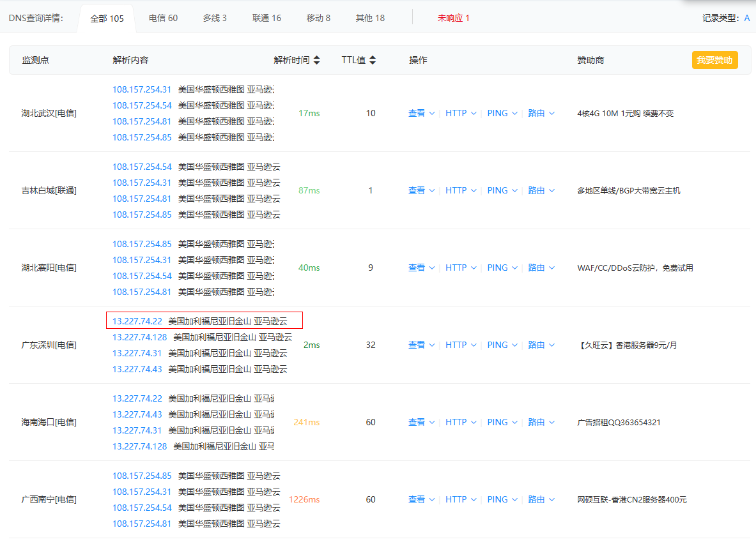The width and height of the screenshot is (756, 544).
Task: Open the 多线 3 tab
Action: pos(215,18)
